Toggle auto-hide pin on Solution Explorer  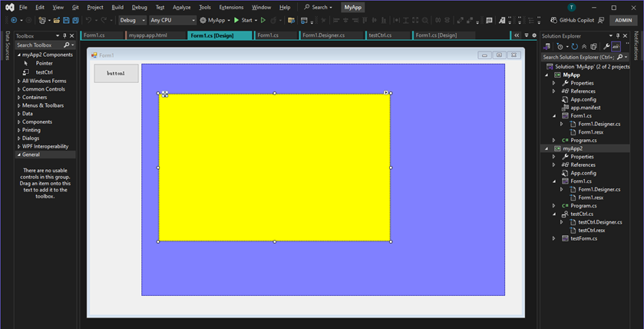point(618,36)
